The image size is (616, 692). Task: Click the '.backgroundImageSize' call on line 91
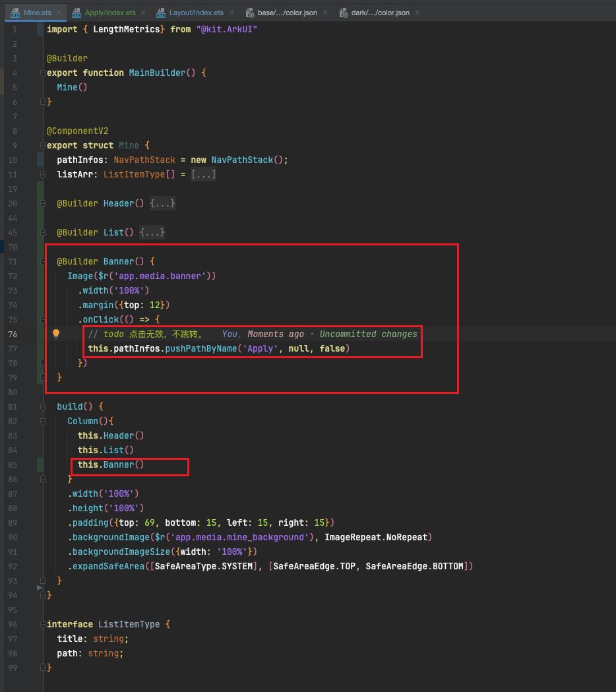119,551
